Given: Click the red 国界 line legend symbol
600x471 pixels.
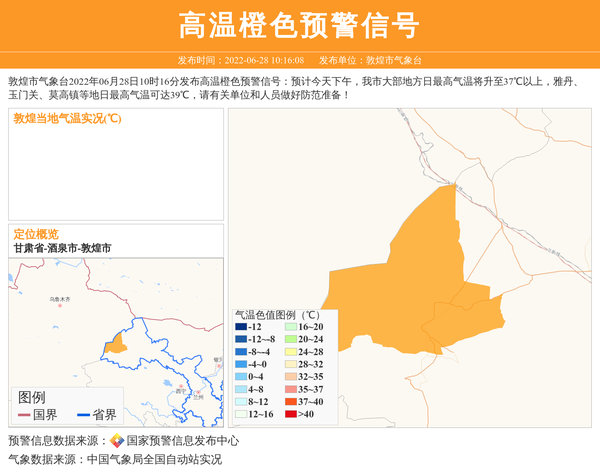Looking at the screenshot, I should [x=24, y=414].
